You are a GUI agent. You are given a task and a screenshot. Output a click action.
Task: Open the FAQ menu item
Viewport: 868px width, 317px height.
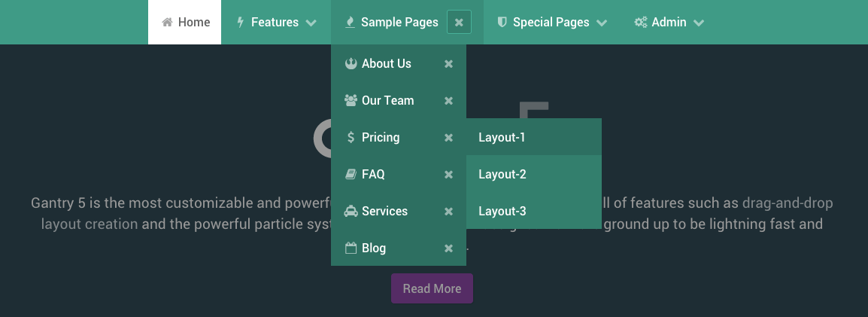pyautogui.click(x=373, y=175)
